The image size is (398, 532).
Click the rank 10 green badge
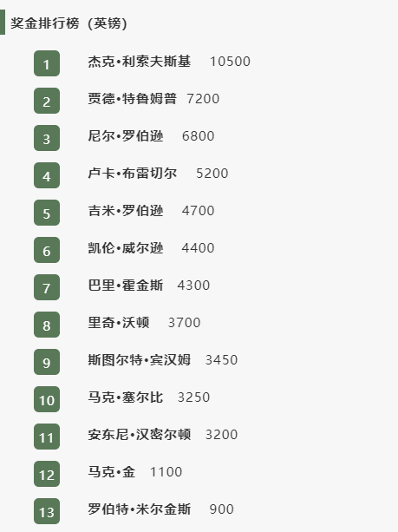point(47,399)
